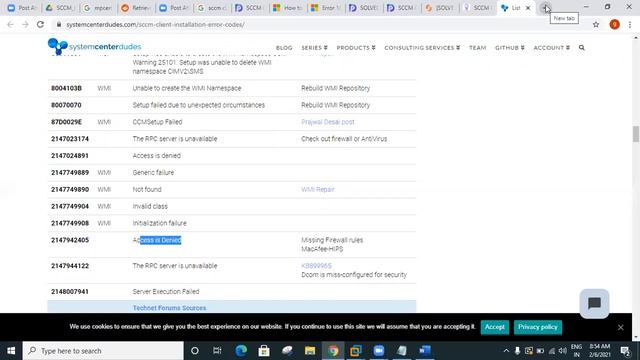Click the systemcenterdudes logo

[94, 46]
